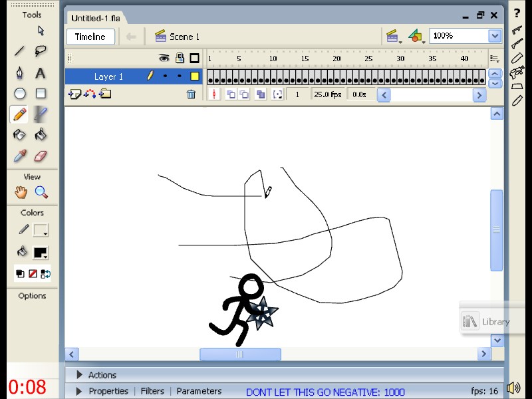532x399 pixels.
Task: Select the Oval tool
Action: pos(20,92)
